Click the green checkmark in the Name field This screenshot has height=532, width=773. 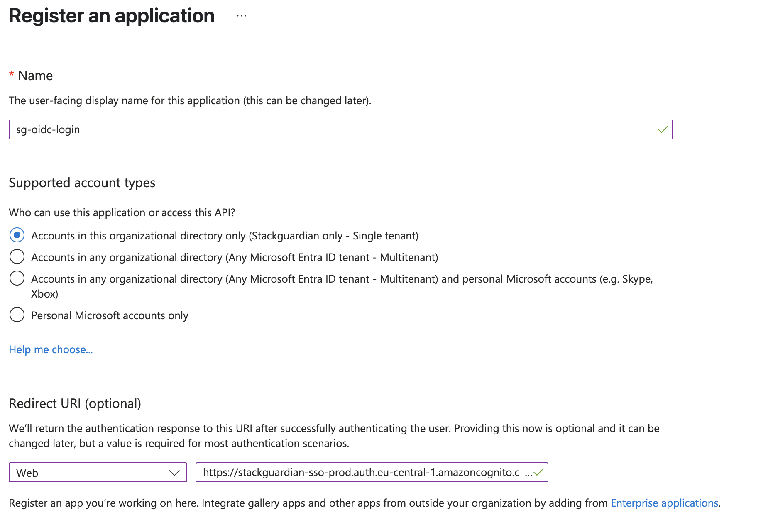point(662,129)
